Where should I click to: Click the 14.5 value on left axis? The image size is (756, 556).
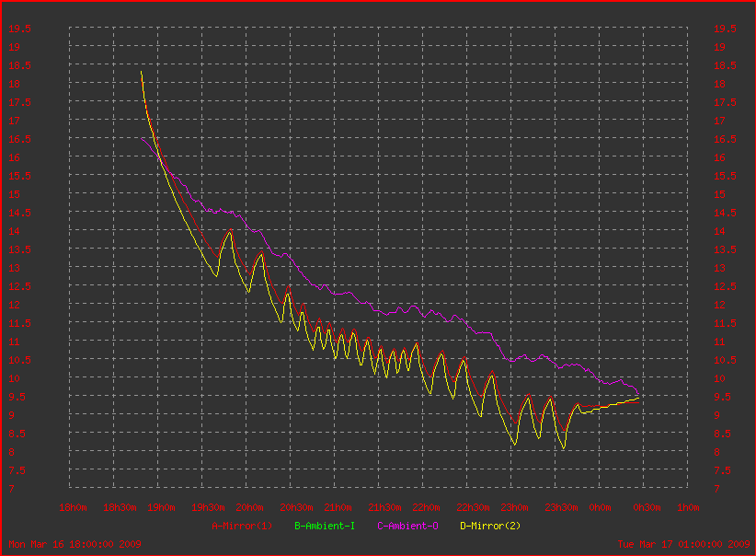[19, 213]
